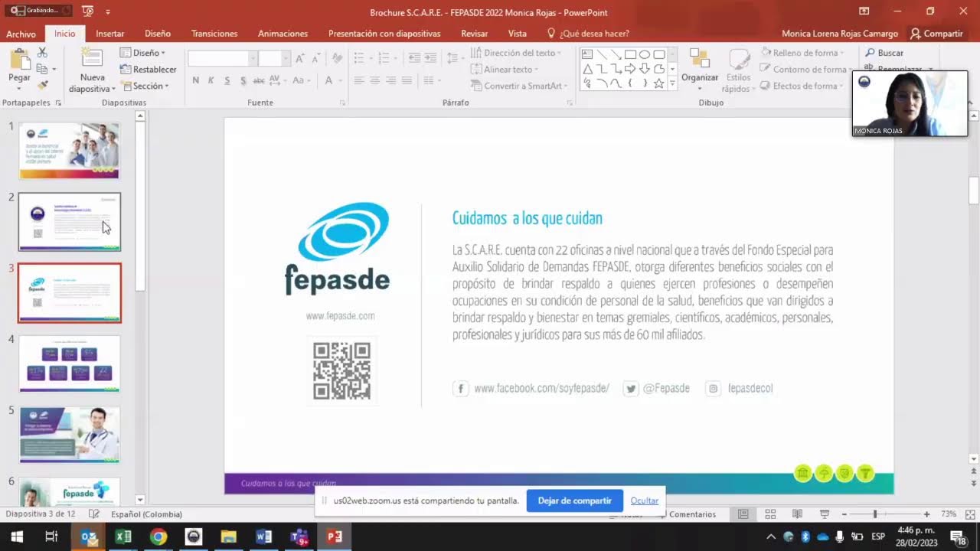Toggle right text alignment
The height and width of the screenshot is (551, 980).
[x=390, y=80]
